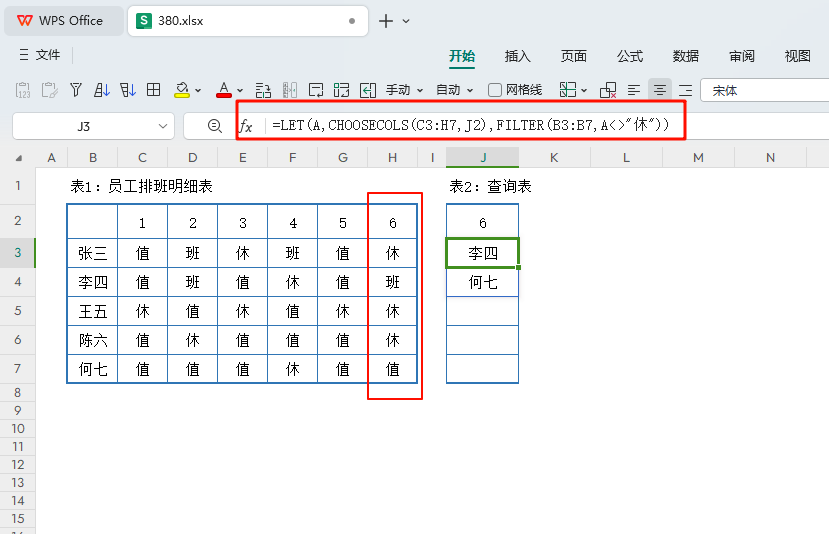The image size is (829, 534).
Task: Click the freeze panes icon
Action: click(x=568, y=90)
